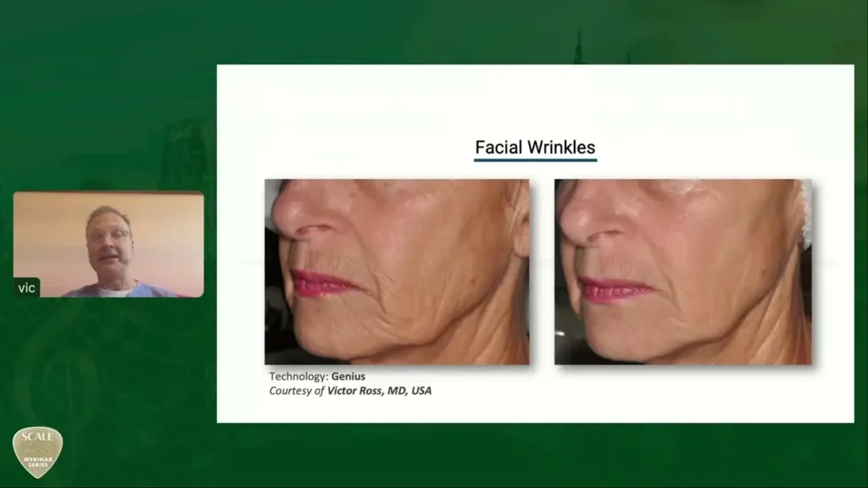The width and height of the screenshot is (868, 488).
Task: Click the "SCALE" word inside the logo
Action: point(37,437)
